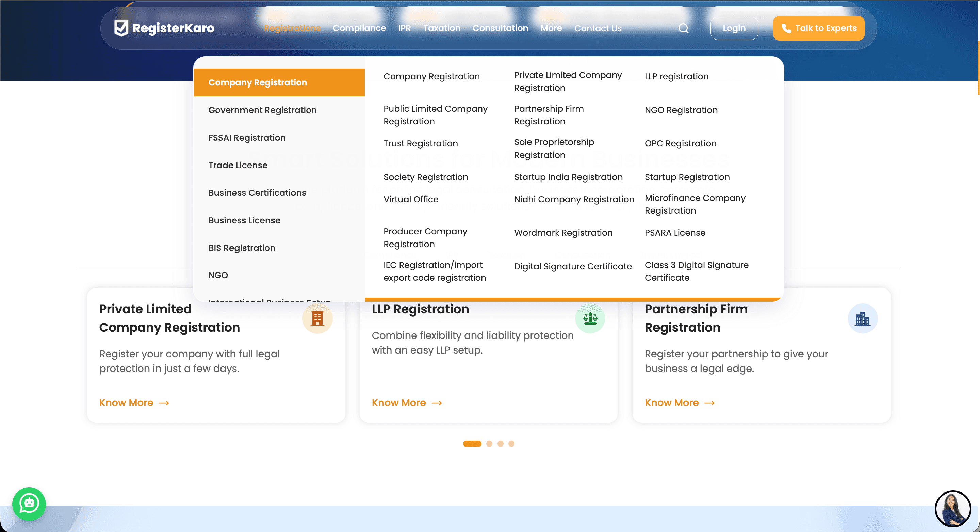
Task: Select NGO category in sidebar
Action: click(279, 275)
